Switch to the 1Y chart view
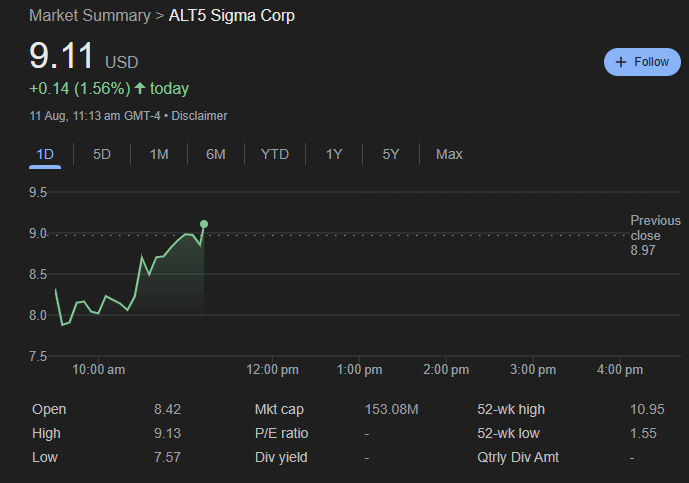 334,154
